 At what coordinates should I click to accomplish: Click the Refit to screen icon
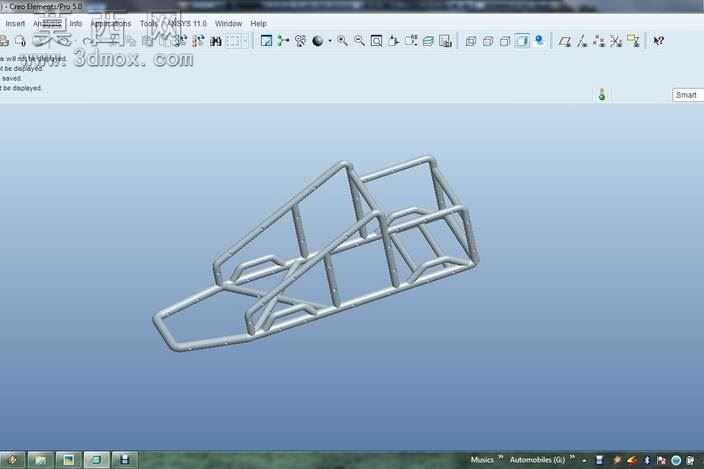(x=377, y=41)
